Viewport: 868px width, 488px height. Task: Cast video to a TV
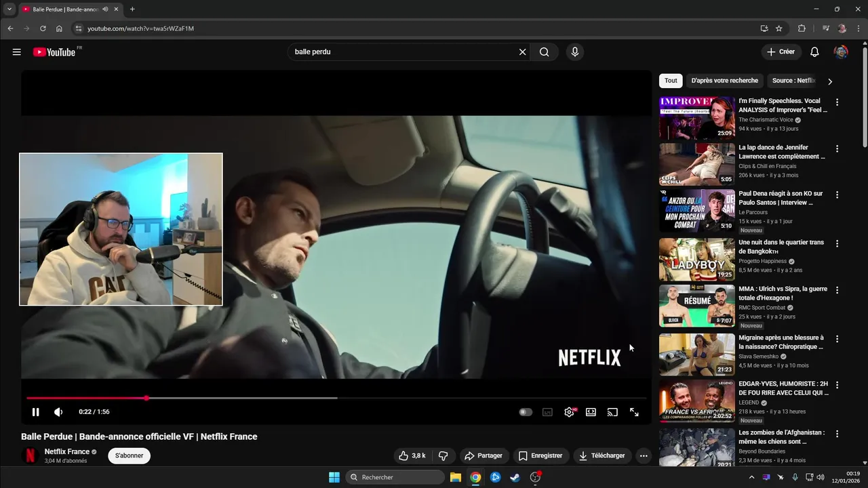(x=612, y=412)
